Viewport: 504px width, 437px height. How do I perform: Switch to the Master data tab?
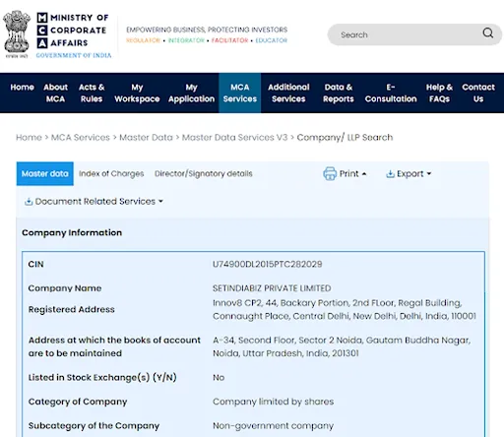(x=45, y=173)
